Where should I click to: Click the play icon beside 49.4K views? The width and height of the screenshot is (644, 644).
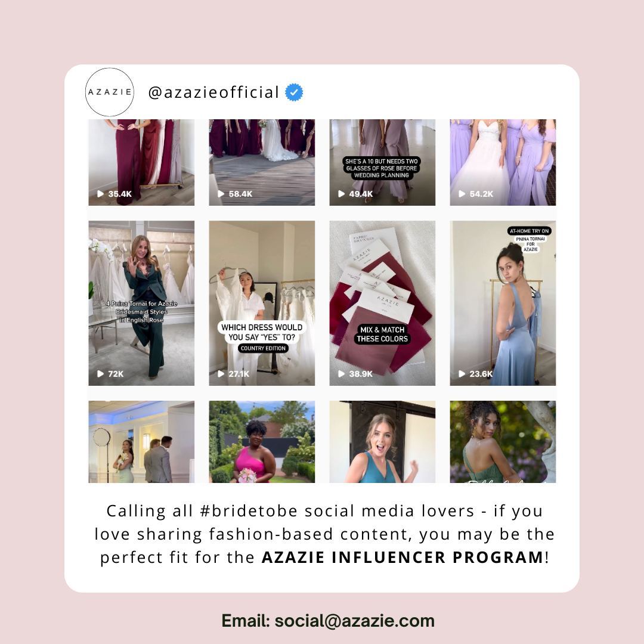[x=341, y=194]
